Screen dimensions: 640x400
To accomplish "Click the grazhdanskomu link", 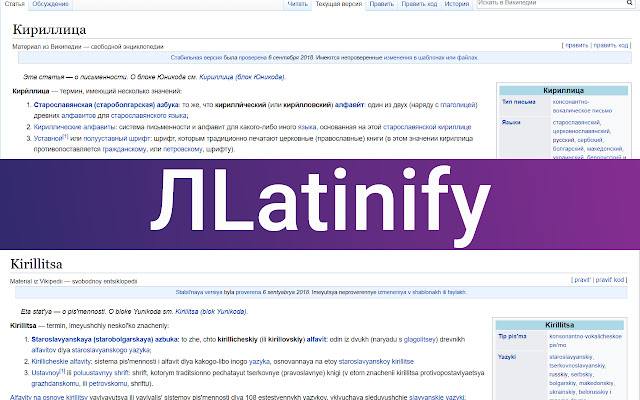I will click(x=55, y=383).
